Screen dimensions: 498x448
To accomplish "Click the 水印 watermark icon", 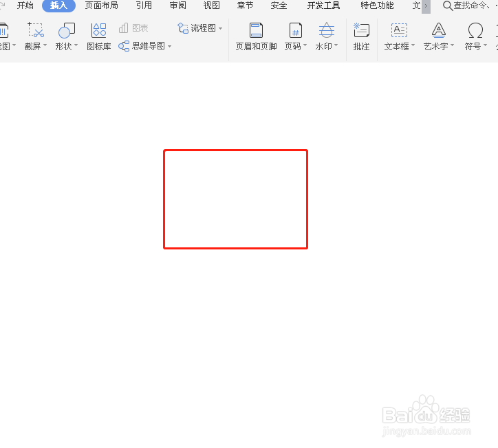I will pos(327,30).
